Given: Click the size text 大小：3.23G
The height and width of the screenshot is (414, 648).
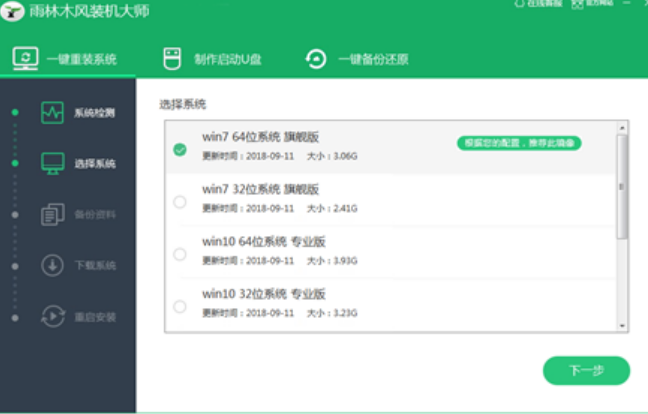Looking at the screenshot, I should coord(332,313).
